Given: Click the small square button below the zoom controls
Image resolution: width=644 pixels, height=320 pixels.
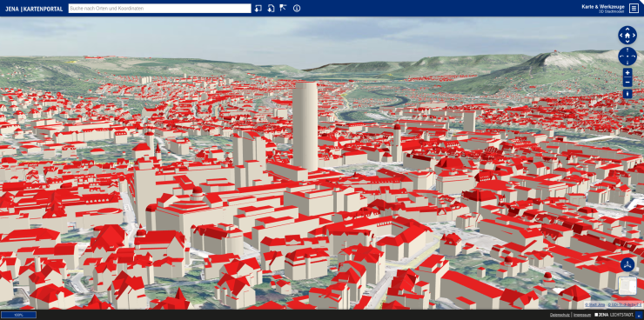Looking at the screenshot, I should [627, 94].
